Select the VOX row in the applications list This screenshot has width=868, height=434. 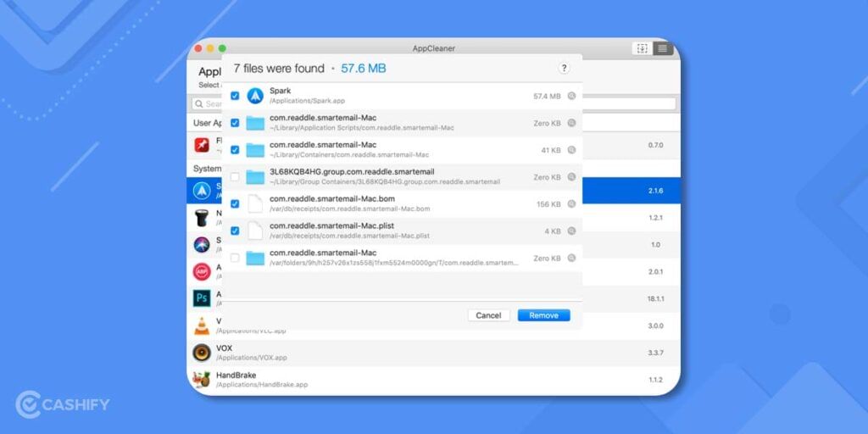point(433,353)
